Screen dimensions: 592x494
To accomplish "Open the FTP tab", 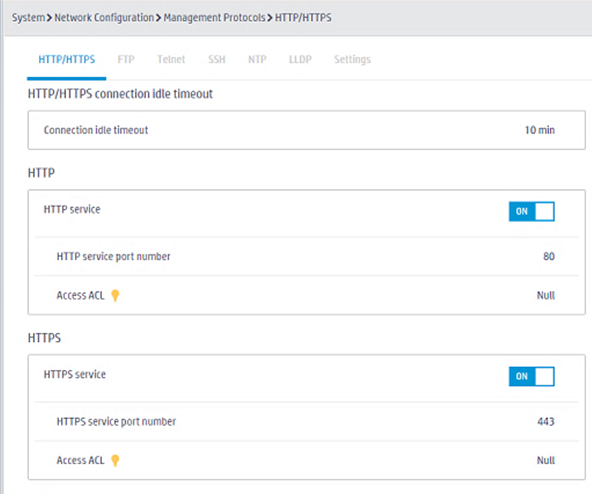I will [126, 60].
